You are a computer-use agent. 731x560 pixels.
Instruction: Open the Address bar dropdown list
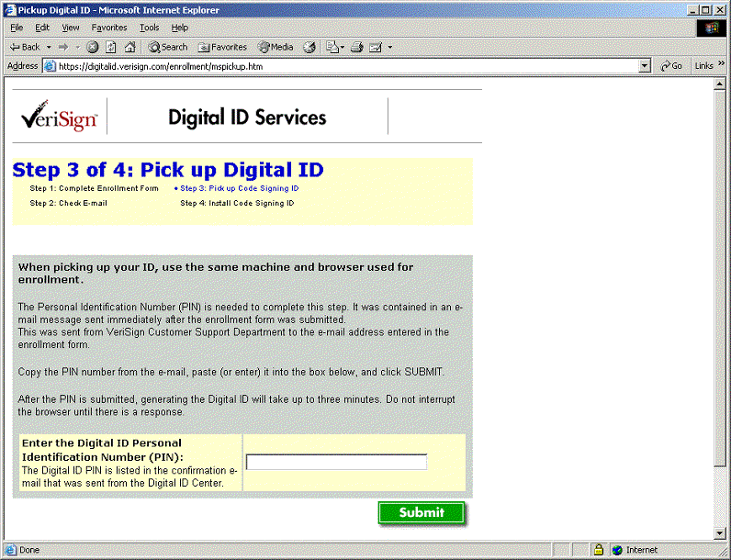(645, 66)
